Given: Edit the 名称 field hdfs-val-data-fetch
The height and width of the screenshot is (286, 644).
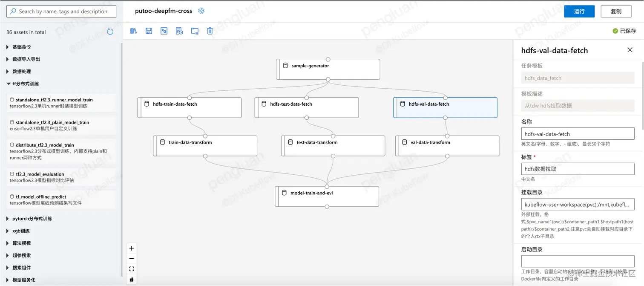Looking at the screenshot, I should click(x=578, y=134).
